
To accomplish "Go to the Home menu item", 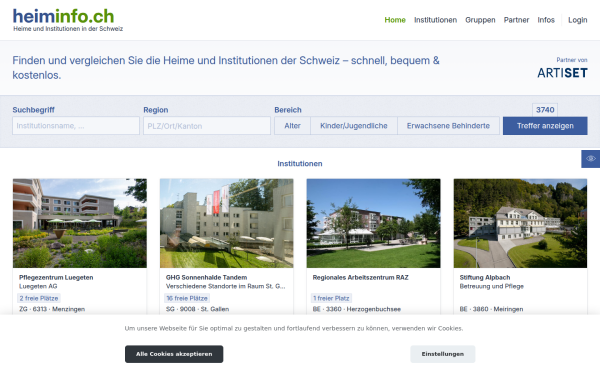I will coord(395,20).
